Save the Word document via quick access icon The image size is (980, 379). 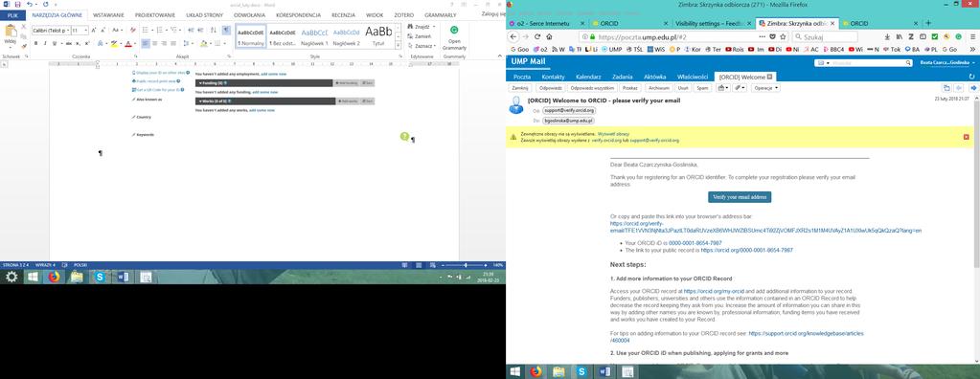click(17, 4)
